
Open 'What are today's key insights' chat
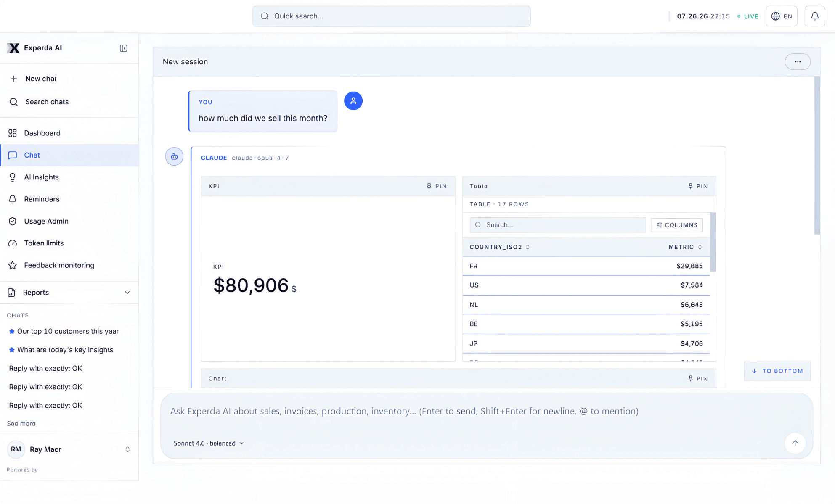point(65,350)
